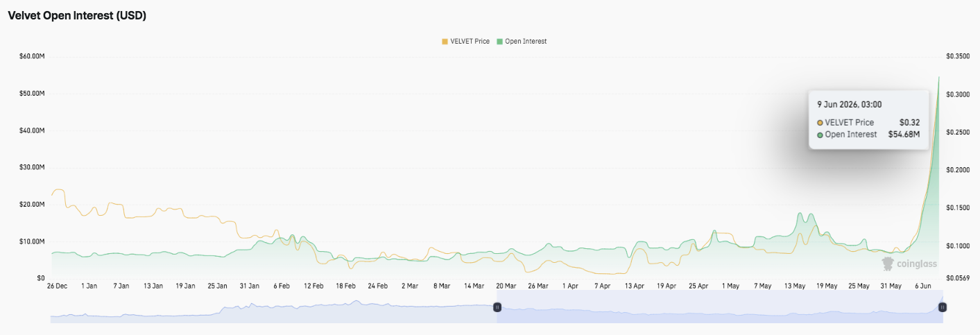Click the 7 May date label
980x335 pixels.
[762, 286]
